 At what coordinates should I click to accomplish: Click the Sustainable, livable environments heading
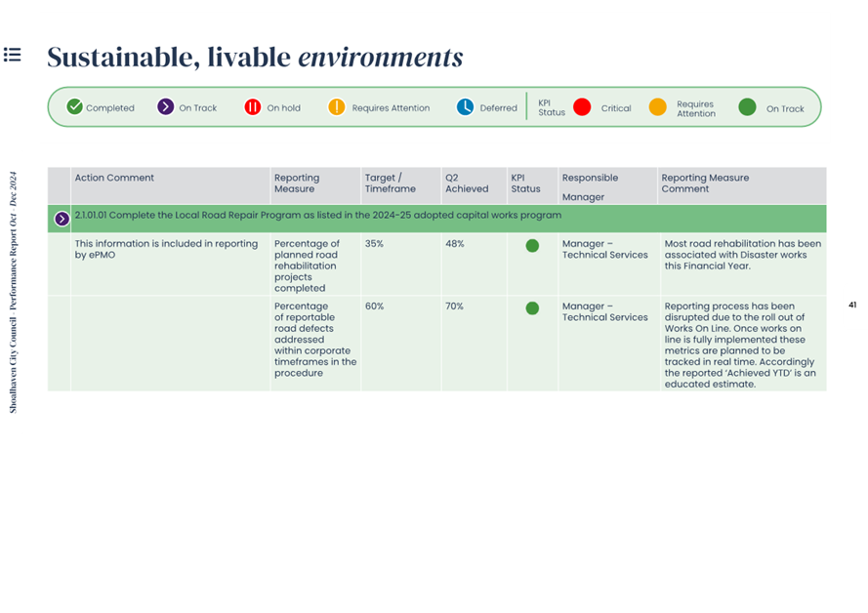tap(255, 57)
